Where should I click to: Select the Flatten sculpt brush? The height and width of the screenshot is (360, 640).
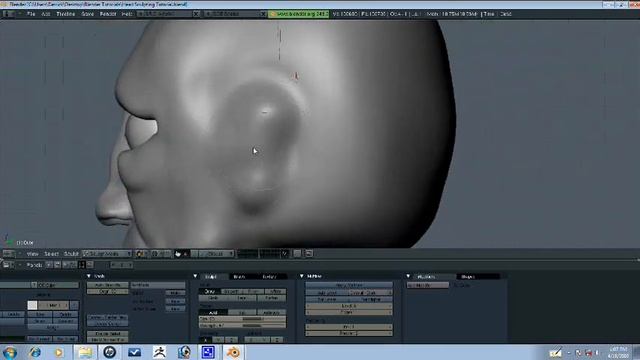coord(272,298)
